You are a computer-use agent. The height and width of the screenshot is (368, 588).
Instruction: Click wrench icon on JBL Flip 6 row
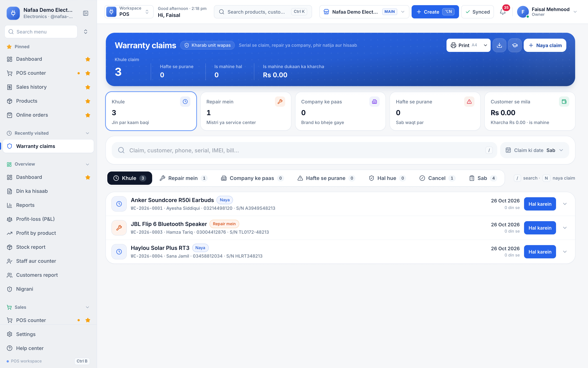click(119, 228)
